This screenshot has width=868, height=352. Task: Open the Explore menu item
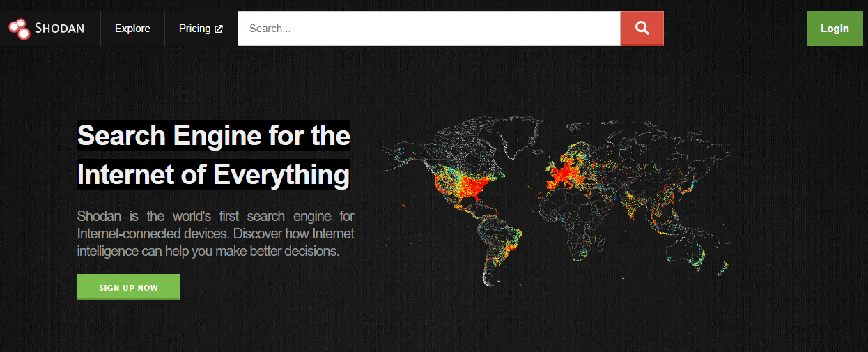coord(132,29)
